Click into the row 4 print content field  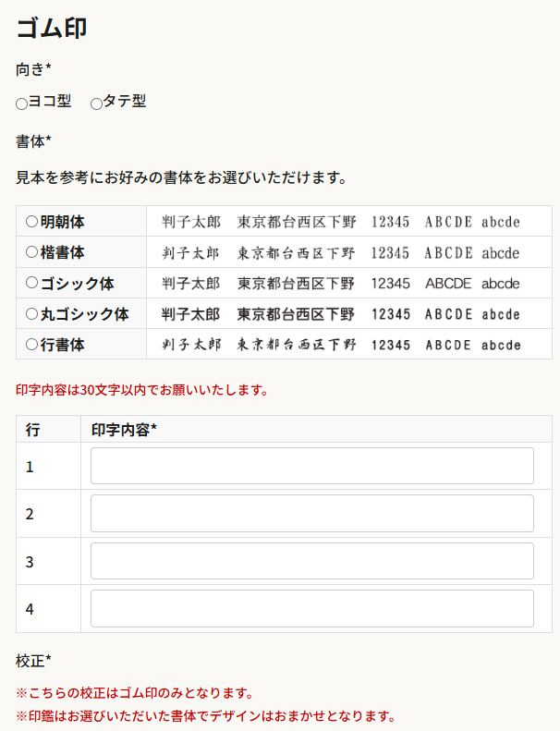[311, 609]
